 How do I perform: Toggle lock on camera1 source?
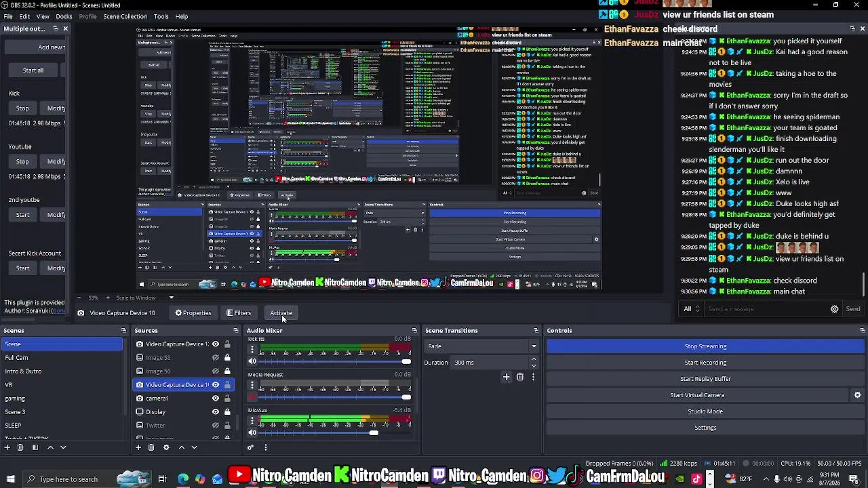click(227, 399)
